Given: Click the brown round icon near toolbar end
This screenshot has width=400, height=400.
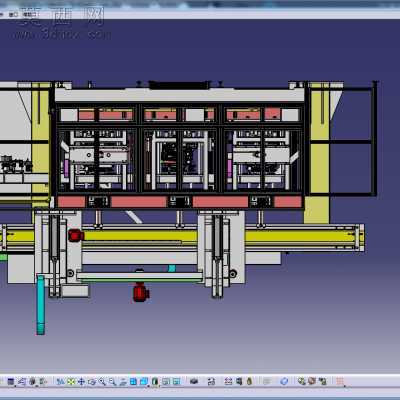Looking at the screenshot, I should pos(312,381).
